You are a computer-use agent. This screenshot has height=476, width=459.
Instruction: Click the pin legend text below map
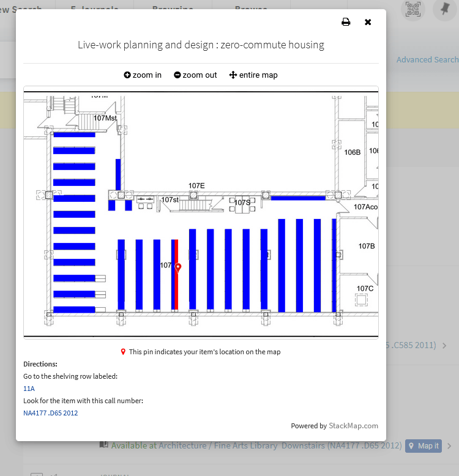(x=204, y=352)
